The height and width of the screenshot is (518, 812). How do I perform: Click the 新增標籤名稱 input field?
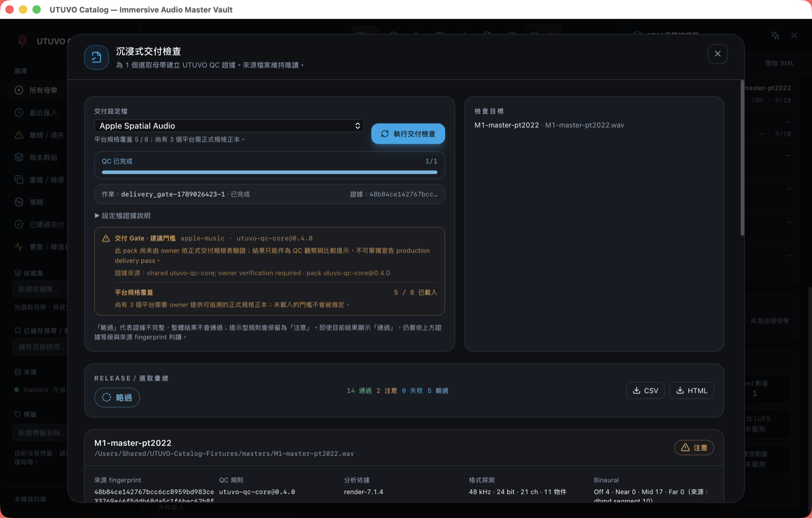coord(40,433)
